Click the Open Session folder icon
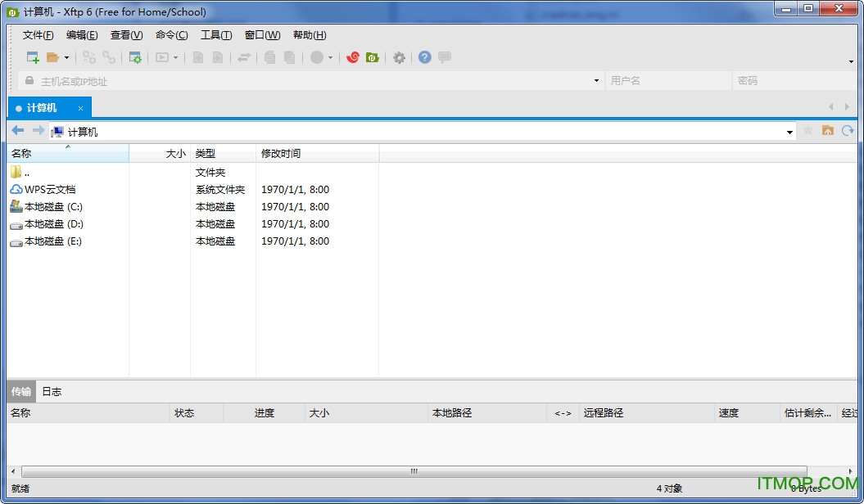 click(x=53, y=57)
